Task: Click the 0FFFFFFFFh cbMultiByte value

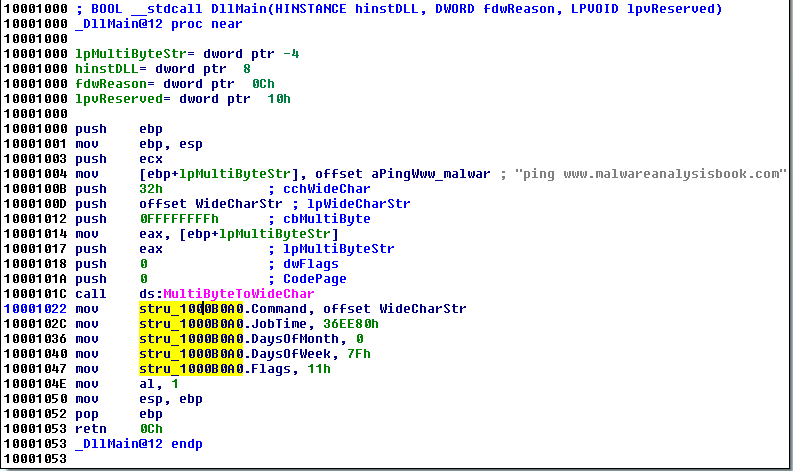Action: (x=179, y=219)
